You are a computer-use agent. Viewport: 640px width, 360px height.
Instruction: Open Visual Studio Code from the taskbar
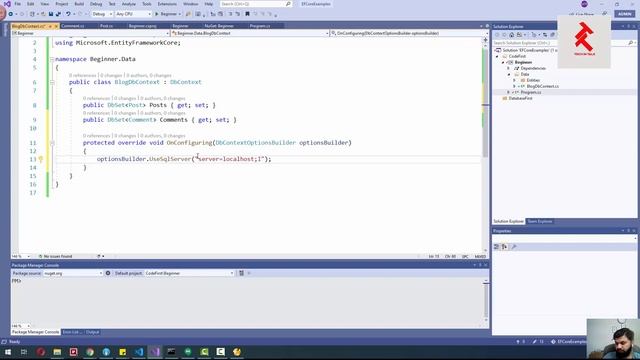139,352
